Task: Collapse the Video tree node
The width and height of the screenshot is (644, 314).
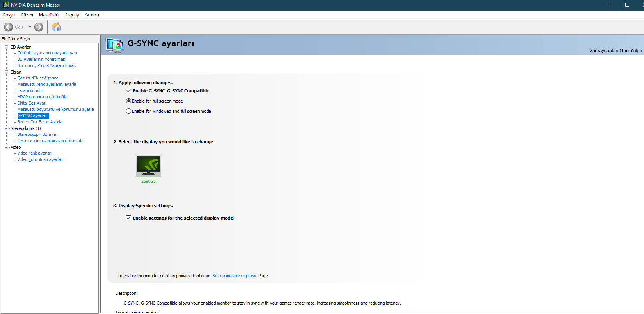Action: (x=6, y=147)
